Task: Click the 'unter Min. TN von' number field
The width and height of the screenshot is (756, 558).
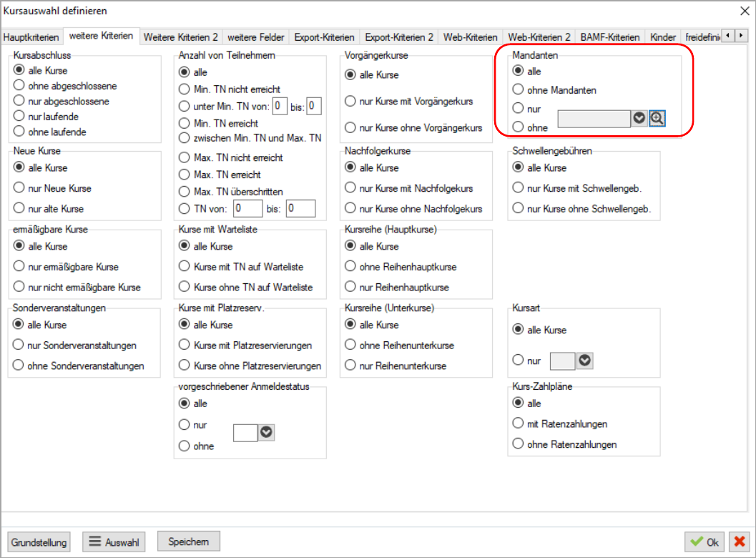Action: click(x=280, y=106)
